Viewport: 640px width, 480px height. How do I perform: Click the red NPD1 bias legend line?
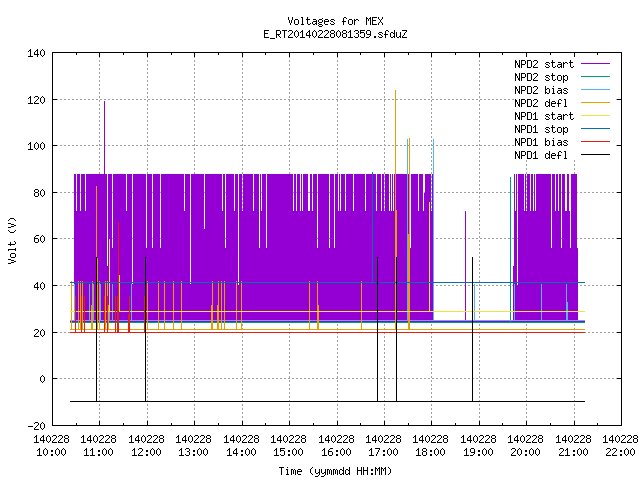tap(596, 142)
